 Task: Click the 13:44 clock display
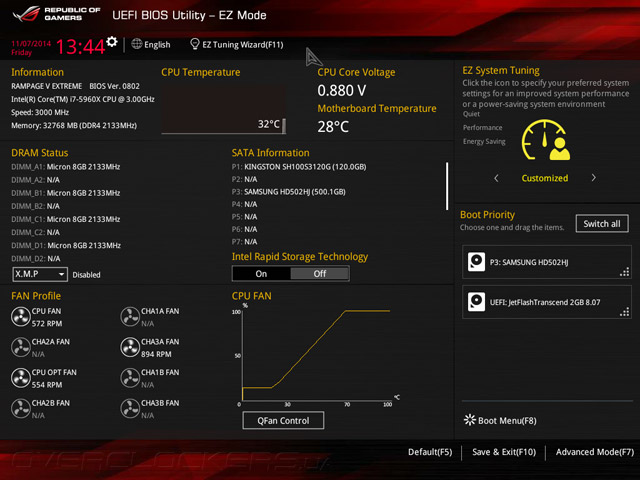(80, 46)
